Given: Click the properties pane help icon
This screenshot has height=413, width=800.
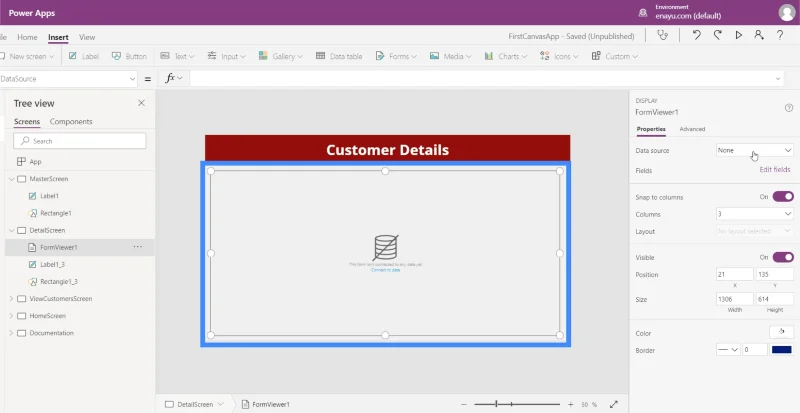Looking at the screenshot, I should pyautogui.click(x=789, y=107).
